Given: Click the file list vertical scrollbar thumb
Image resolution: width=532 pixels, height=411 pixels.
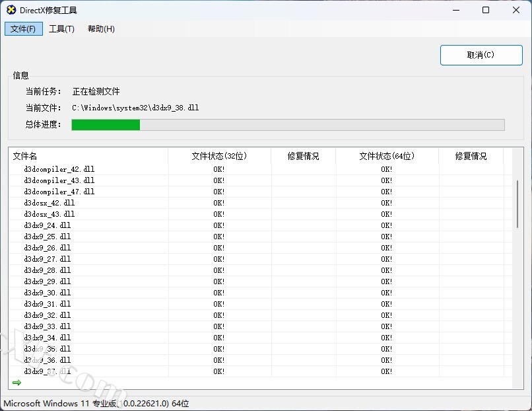Looking at the screenshot, I should pyautogui.click(x=517, y=204).
